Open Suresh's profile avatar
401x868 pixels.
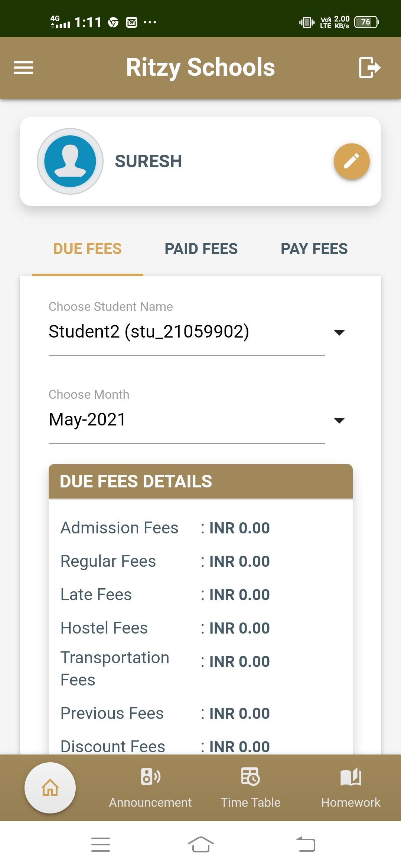70,161
